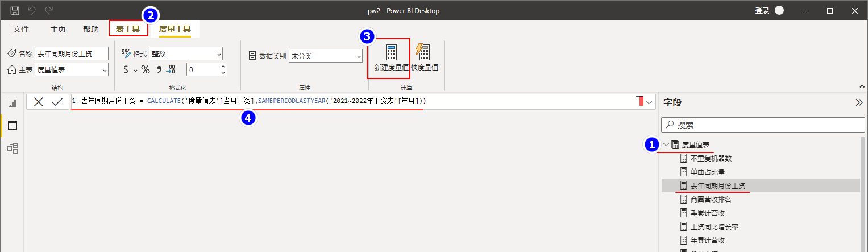Click the Undo arrow icon

tap(32, 10)
